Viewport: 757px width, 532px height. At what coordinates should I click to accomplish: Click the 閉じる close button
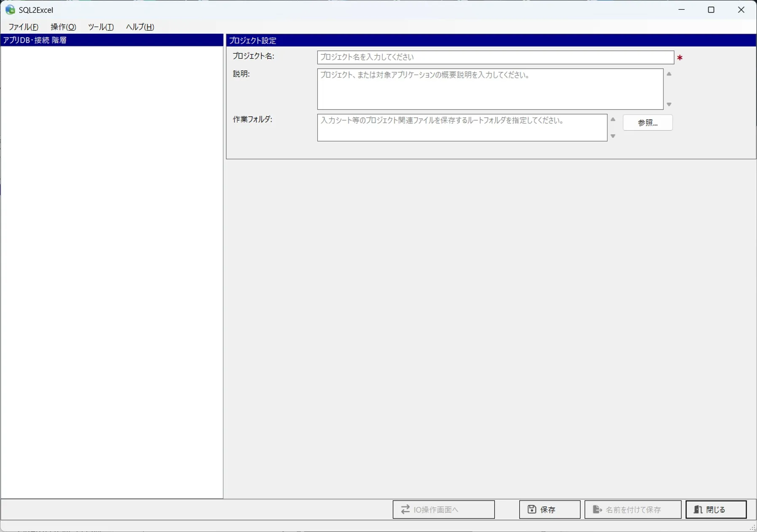coord(716,510)
